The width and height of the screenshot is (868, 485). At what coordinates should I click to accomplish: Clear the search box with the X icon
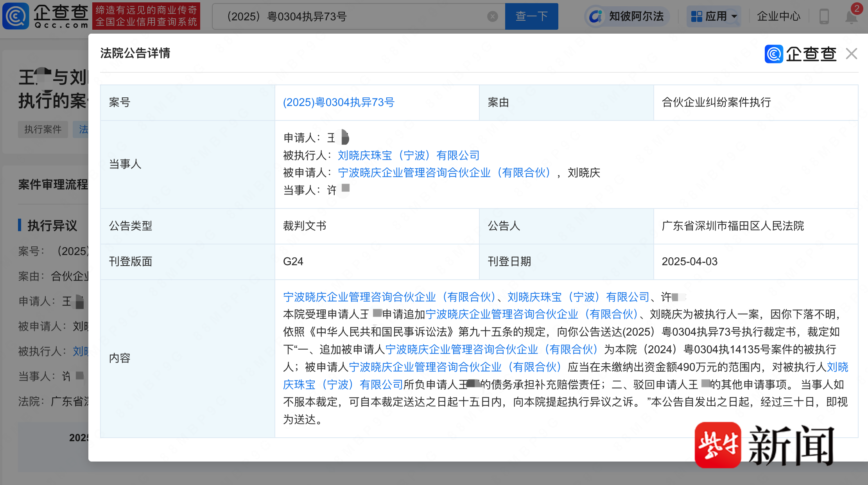pos(492,16)
